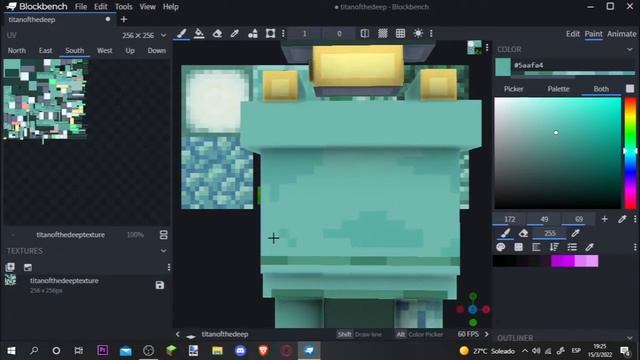Switch to Animate mode
The image size is (640, 360).
tap(621, 34)
